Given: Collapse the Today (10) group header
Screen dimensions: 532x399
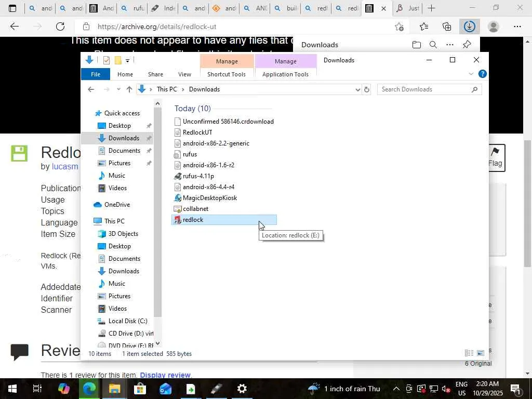Looking at the screenshot, I should click(192, 109).
